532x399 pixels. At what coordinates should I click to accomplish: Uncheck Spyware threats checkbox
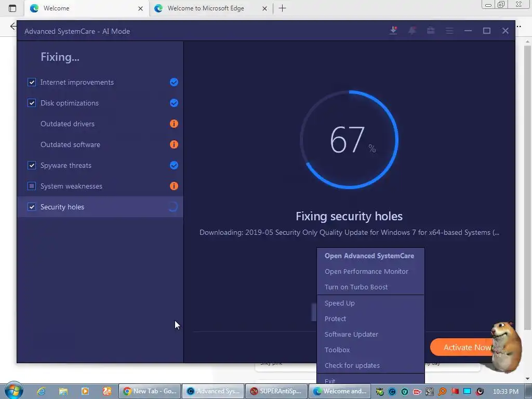(x=32, y=165)
